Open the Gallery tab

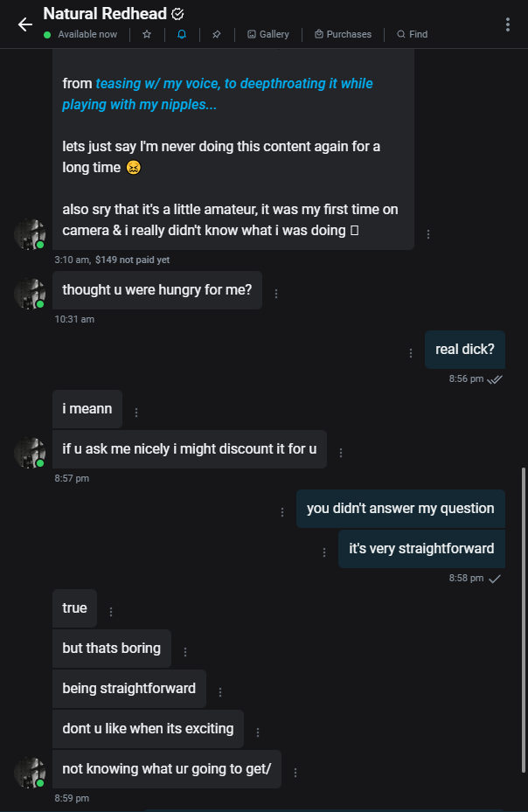pyautogui.click(x=268, y=34)
